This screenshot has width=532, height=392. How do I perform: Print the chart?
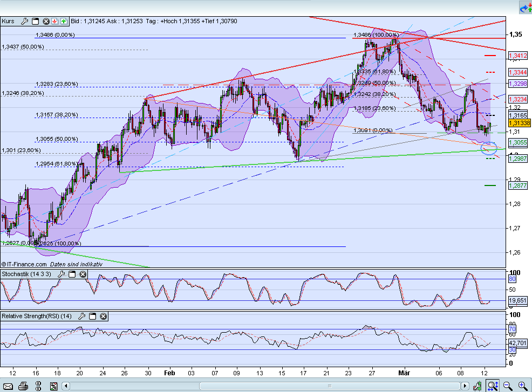pos(23,386)
